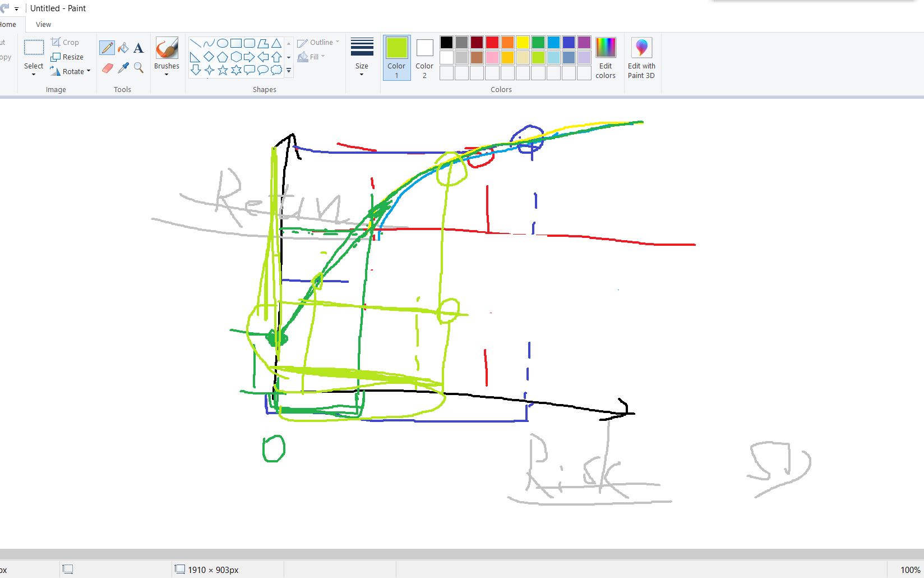This screenshot has height=578, width=924.
Task: Choose the Five-point star shape
Action: point(223,70)
